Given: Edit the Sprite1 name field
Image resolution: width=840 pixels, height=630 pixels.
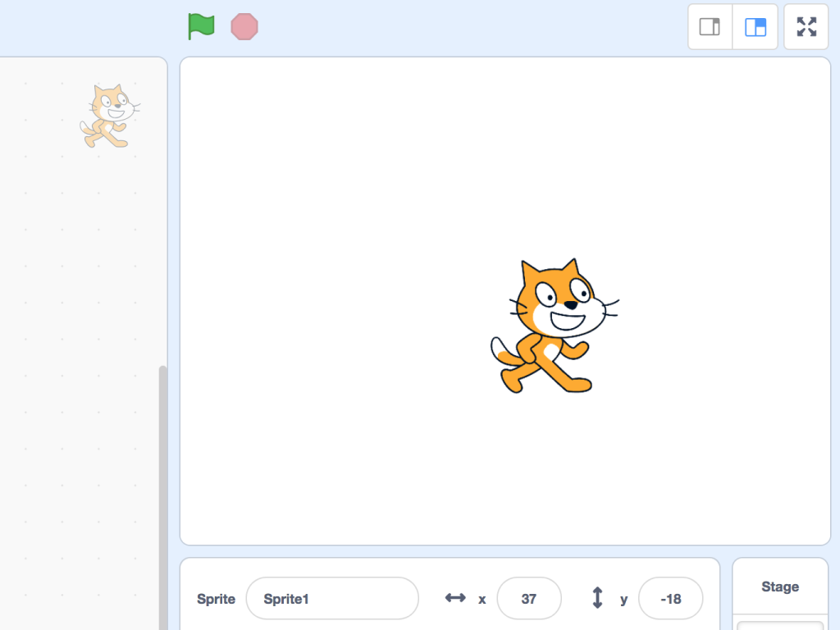Looking at the screenshot, I should (x=332, y=598).
